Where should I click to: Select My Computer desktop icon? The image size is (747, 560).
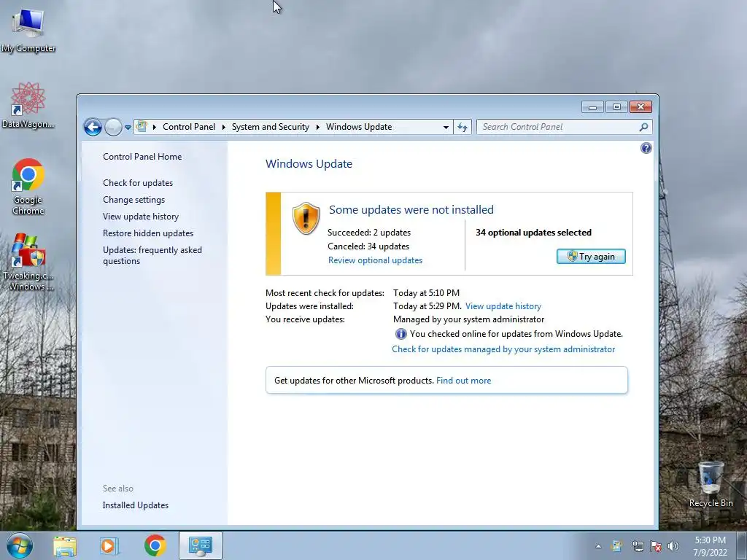tap(28, 30)
